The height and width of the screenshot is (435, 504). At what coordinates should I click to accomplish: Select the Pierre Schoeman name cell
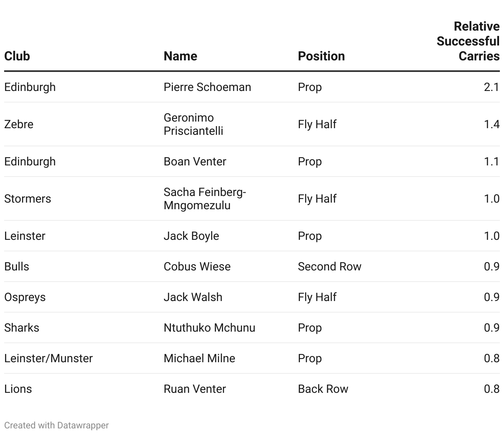tap(207, 87)
